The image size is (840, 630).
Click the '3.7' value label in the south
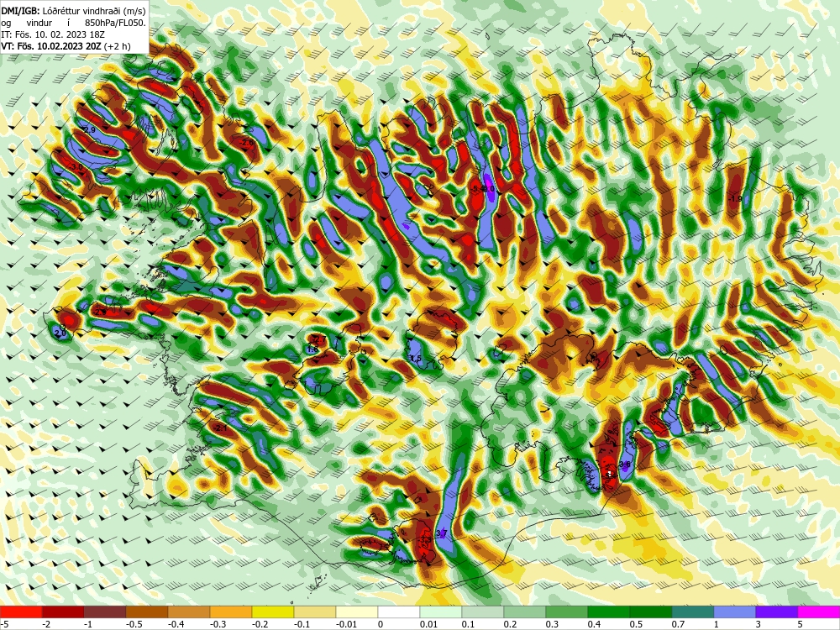[x=442, y=533]
